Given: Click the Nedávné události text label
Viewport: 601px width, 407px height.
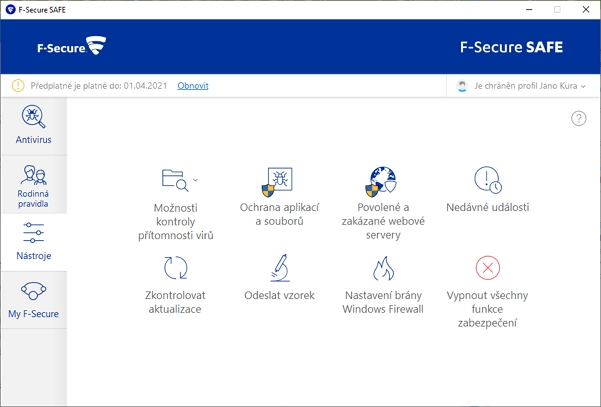Looking at the screenshot, I should [488, 207].
